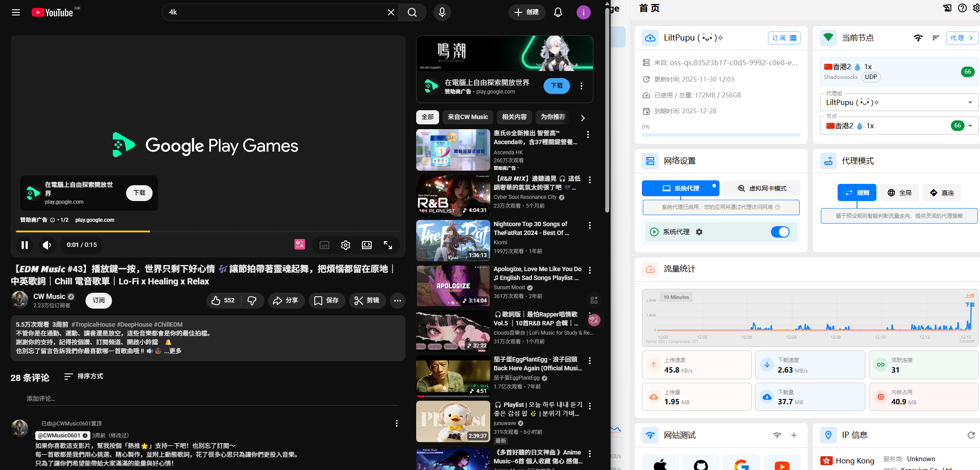Expand the 节点 香港2 dropdown
This screenshot has height=470, width=980.
click(x=970, y=126)
